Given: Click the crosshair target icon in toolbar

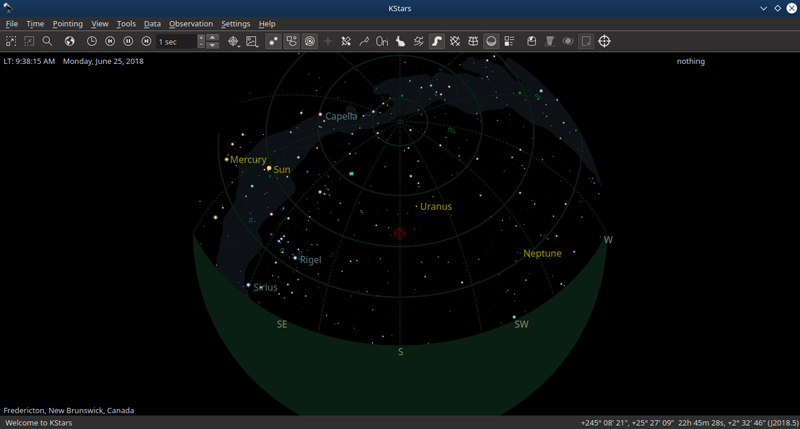Looking at the screenshot, I should coord(604,41).
